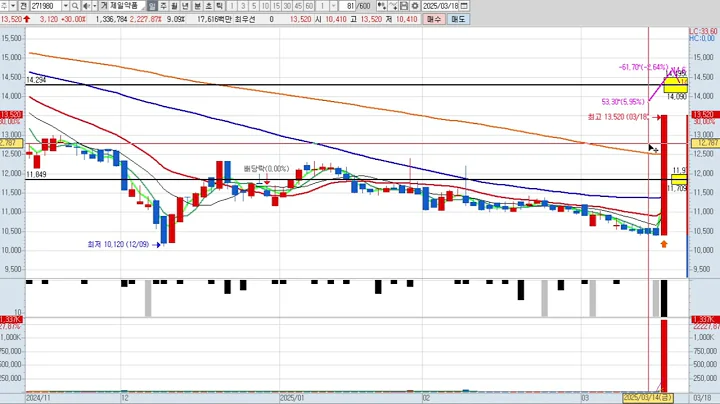720x404 pixels.
Task: Select 분 (minute) chart period
Action: pyautogui.click(x=197, y=6)
